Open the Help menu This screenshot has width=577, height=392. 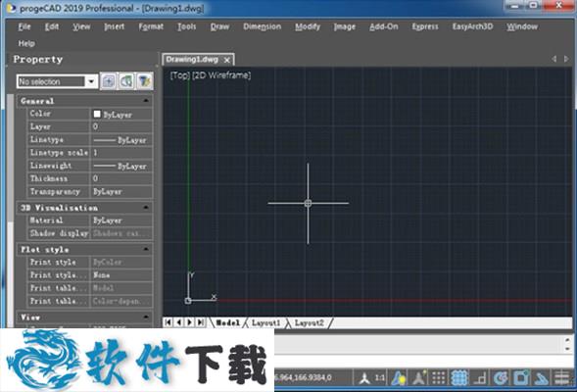click(x=26, y=43)
